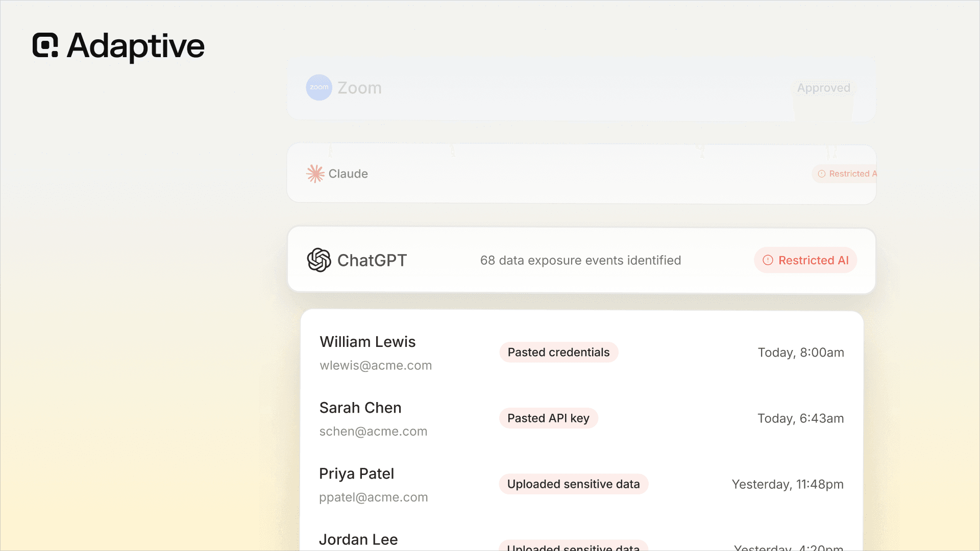The width and height of the screenshot is (980, 551).
Task: Select the Pasted API key tag
Action: pyautogui.click(x=548, y=418)
